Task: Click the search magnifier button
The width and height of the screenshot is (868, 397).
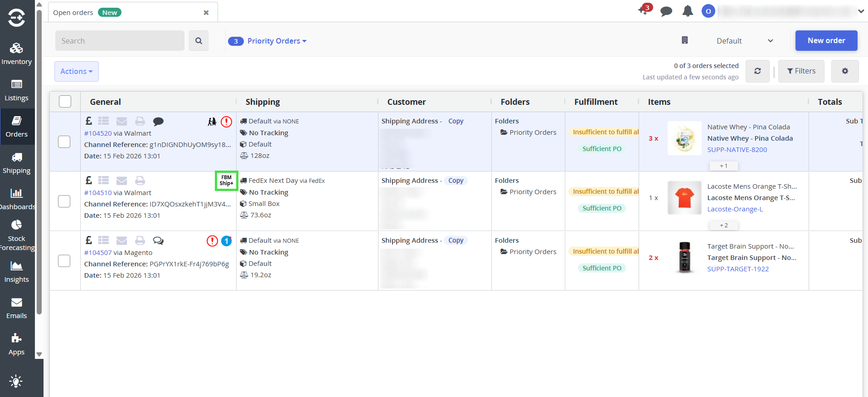Action: click(199, 41)
